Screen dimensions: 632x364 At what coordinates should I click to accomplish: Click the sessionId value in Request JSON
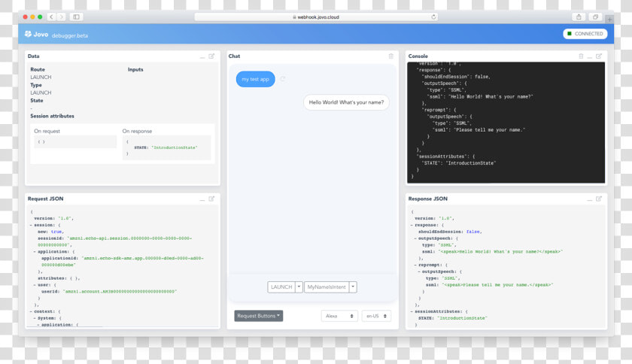[x=115, y=241]
